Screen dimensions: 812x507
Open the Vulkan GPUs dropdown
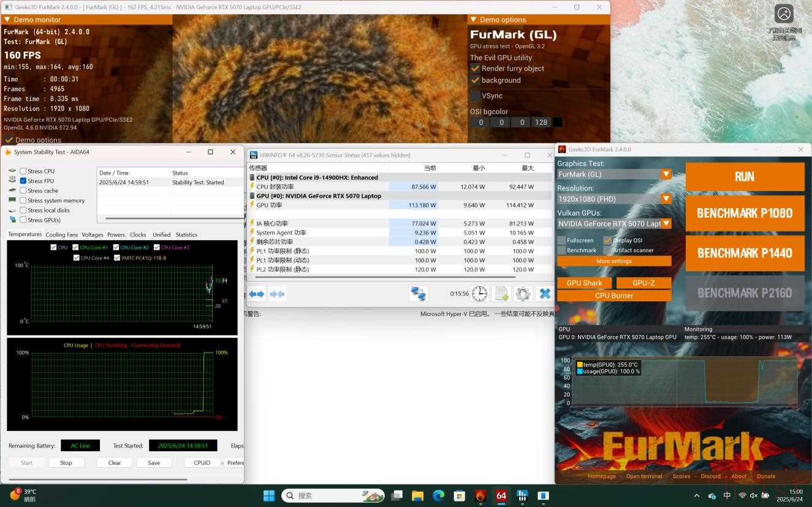tap(614, 224)
